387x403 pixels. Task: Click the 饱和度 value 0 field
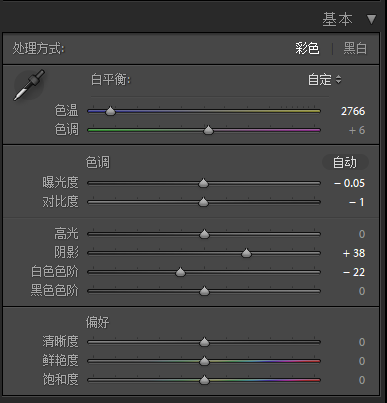coord(362,380)
